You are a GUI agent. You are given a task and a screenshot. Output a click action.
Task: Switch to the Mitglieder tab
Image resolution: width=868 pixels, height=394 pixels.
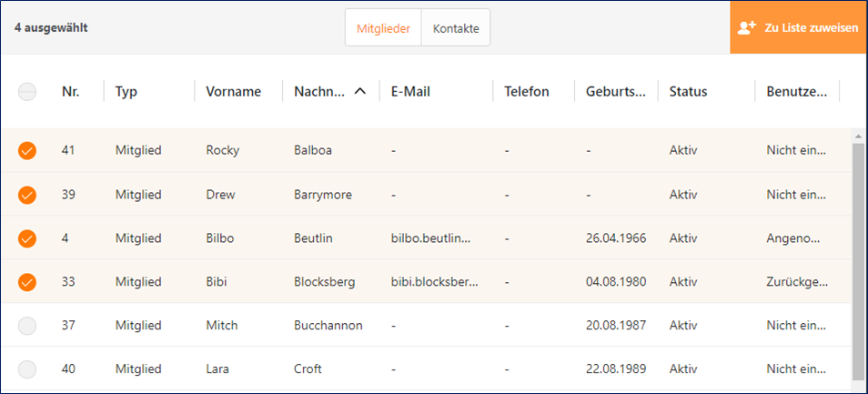coord(383,28)
